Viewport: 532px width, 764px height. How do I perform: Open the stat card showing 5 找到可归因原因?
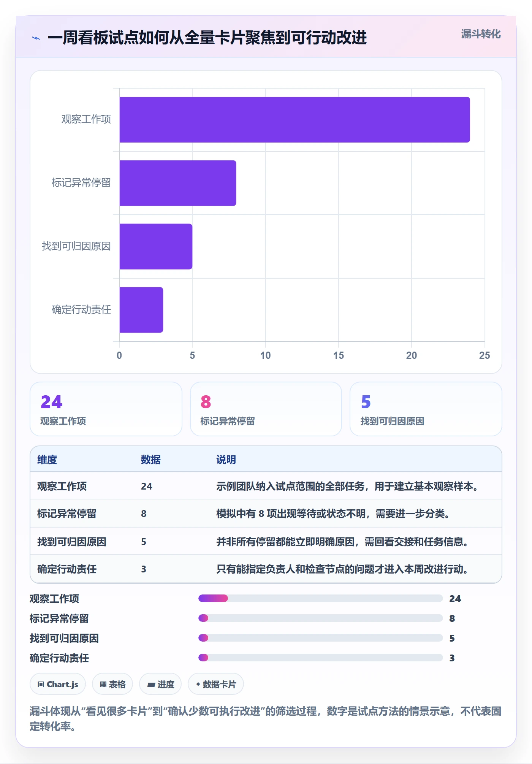pos(426,409)
